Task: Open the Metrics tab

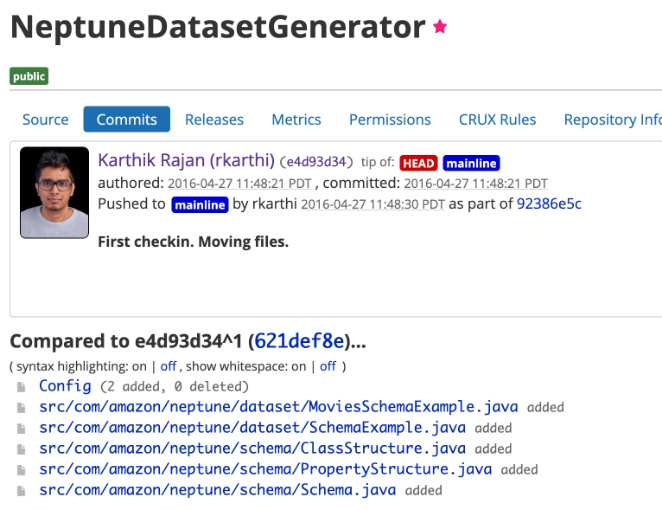Action: pos(296,119)
